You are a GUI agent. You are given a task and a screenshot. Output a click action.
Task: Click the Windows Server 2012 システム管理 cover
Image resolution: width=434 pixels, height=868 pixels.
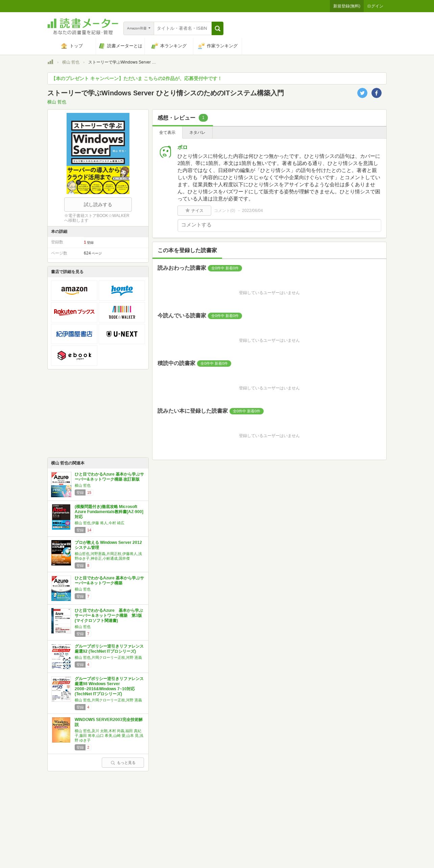point(61,553)
